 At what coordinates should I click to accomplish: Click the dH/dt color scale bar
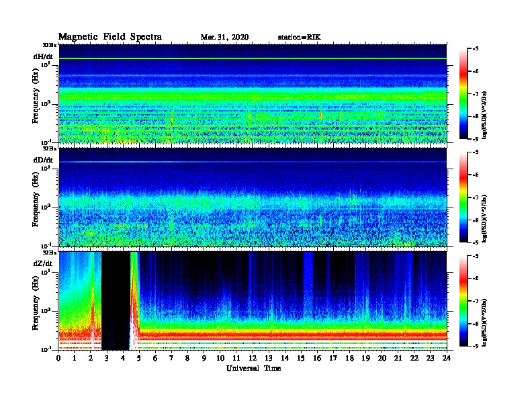(x=463, y=94)
